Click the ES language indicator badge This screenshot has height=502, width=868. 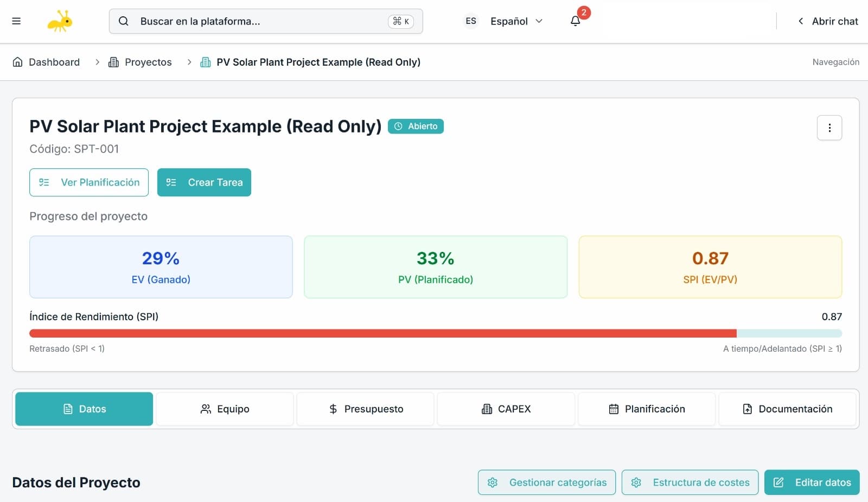point(470,21)
